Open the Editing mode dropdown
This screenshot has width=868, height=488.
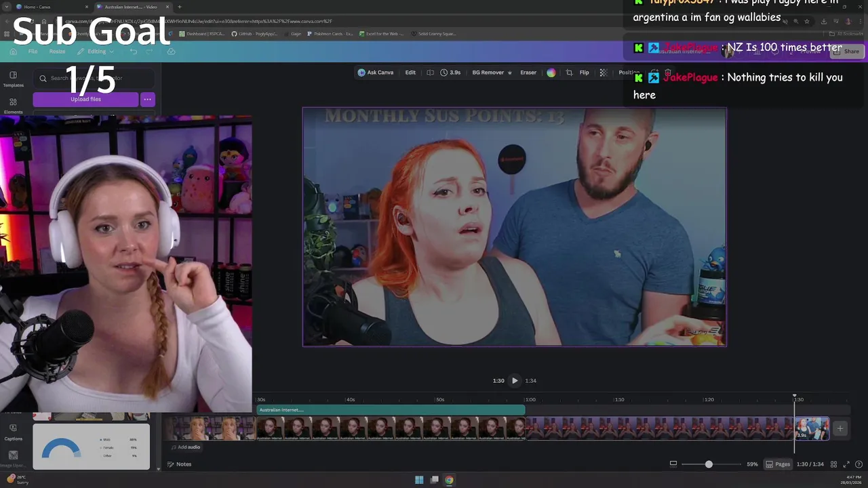(x=96, y=52)
